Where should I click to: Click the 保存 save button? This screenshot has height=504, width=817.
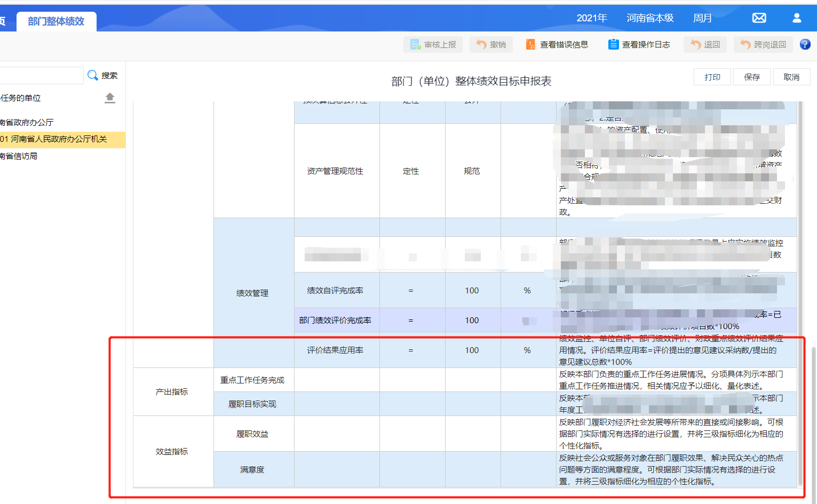(x=751, y=76)
